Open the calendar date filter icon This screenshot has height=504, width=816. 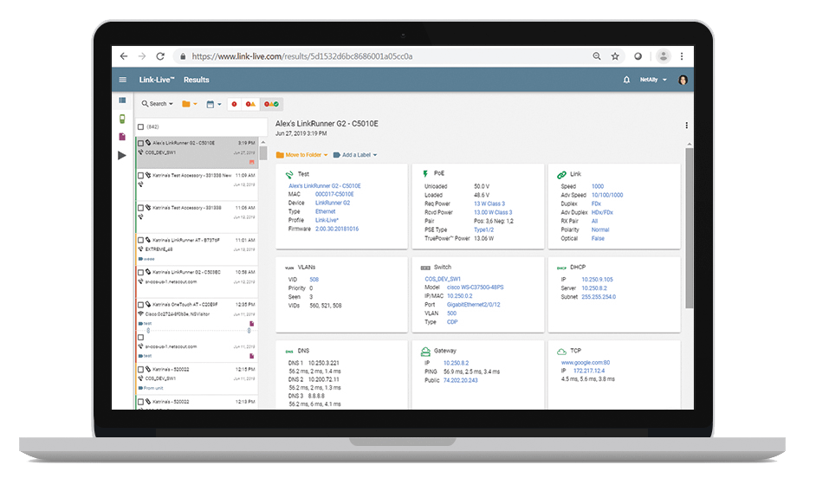(210, 104)
